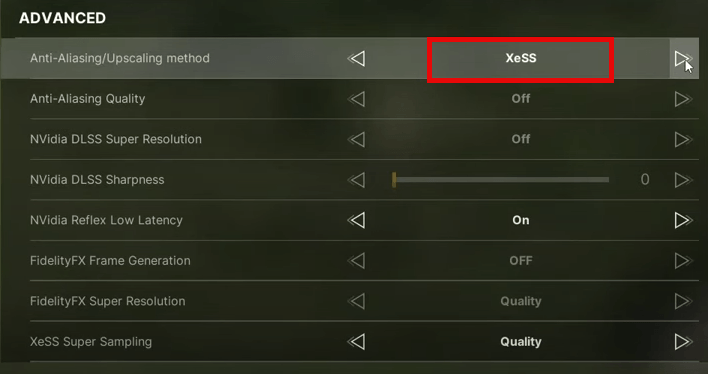
Task: Click left arrow for Anti-Aliasing/Upscaling method
Action: click(357, 58)
